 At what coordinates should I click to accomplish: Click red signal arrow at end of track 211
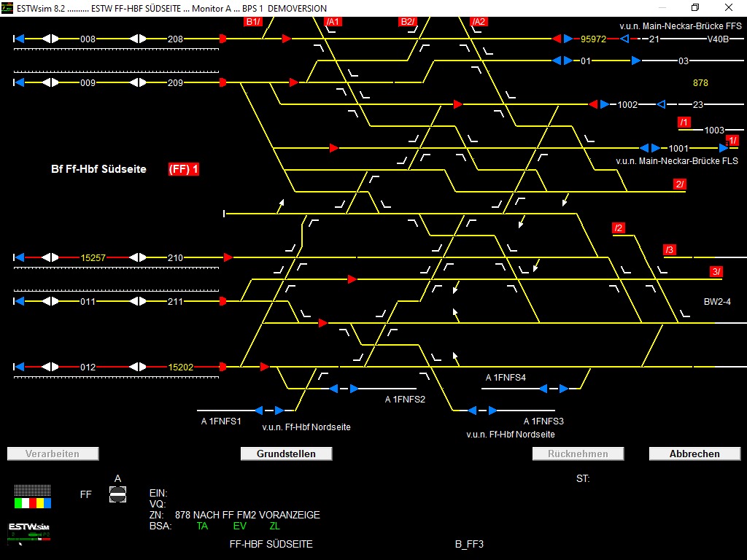pos(223,300)
